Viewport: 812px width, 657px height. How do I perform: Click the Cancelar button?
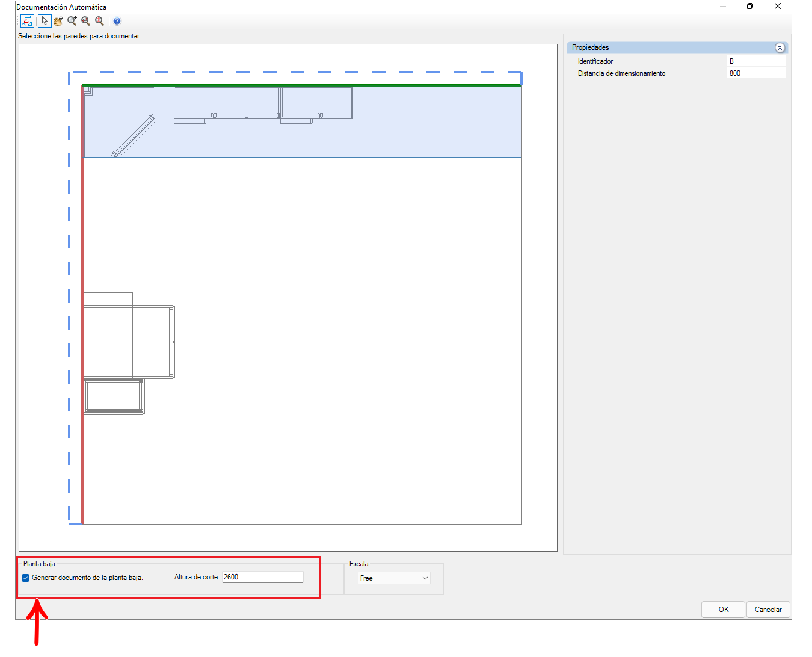[x=768, y=610]
